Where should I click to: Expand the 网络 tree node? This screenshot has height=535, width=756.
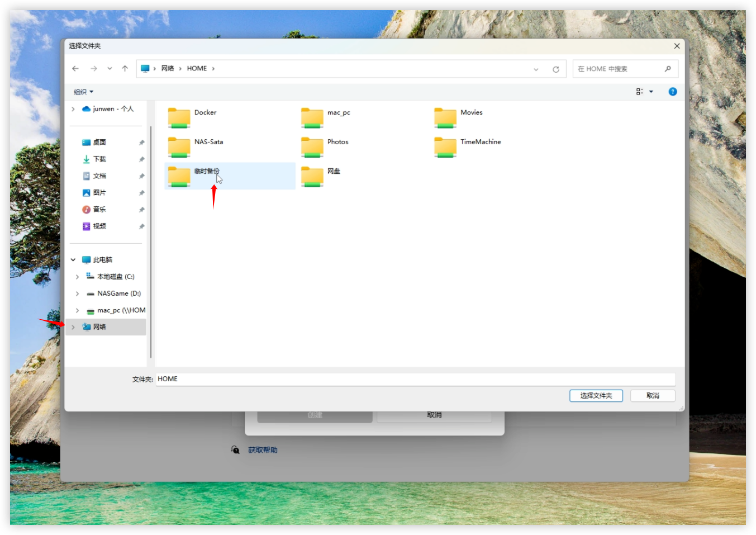[x=73, y=327]
